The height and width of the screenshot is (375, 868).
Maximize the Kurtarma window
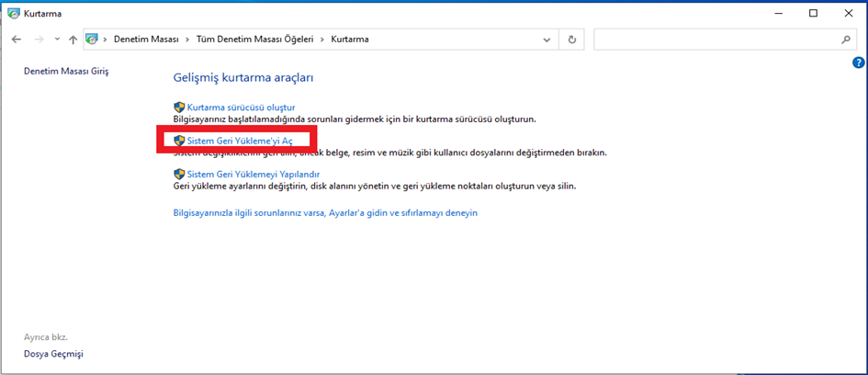coord(813,14)
